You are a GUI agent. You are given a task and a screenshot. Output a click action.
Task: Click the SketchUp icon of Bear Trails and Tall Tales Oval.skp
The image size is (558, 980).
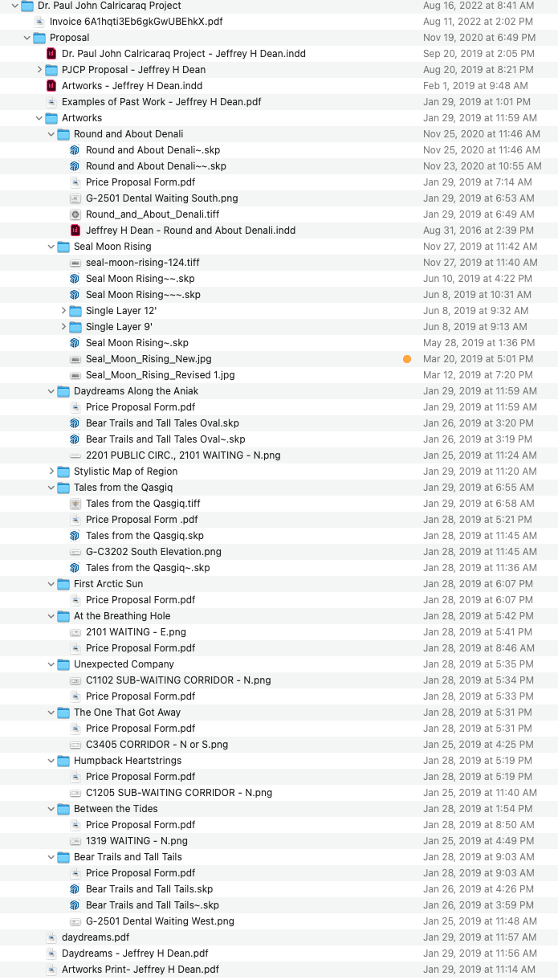pyautogui.click(x=75, y=423)
